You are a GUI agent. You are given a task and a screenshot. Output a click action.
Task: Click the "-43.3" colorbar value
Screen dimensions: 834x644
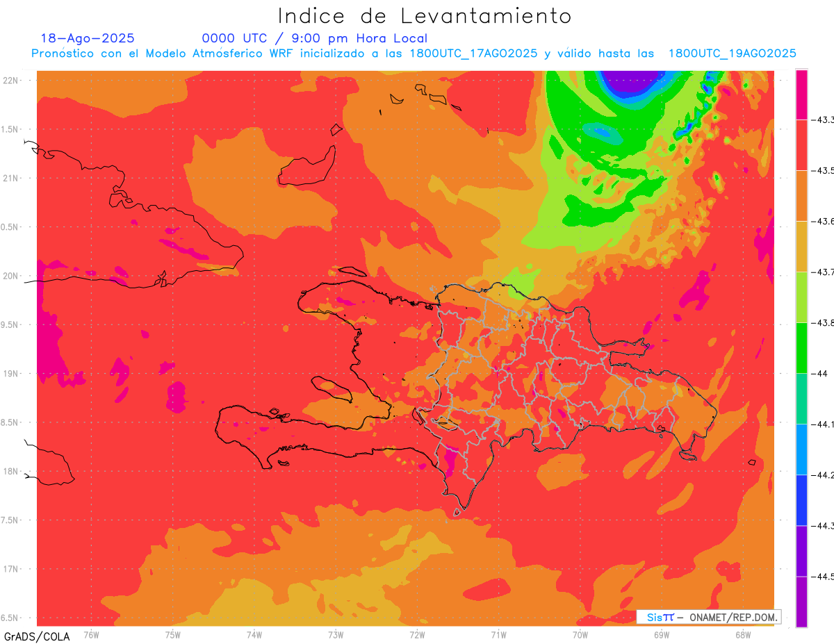tap(823, 120)
